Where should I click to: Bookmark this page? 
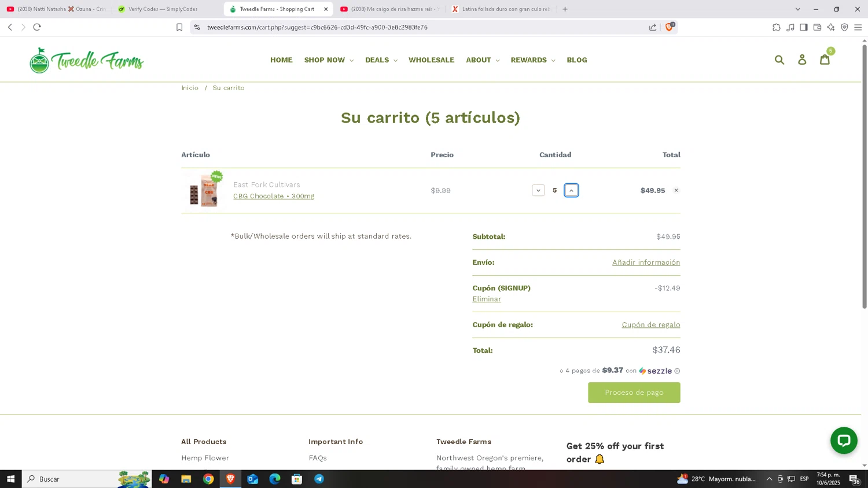(179, 27)
